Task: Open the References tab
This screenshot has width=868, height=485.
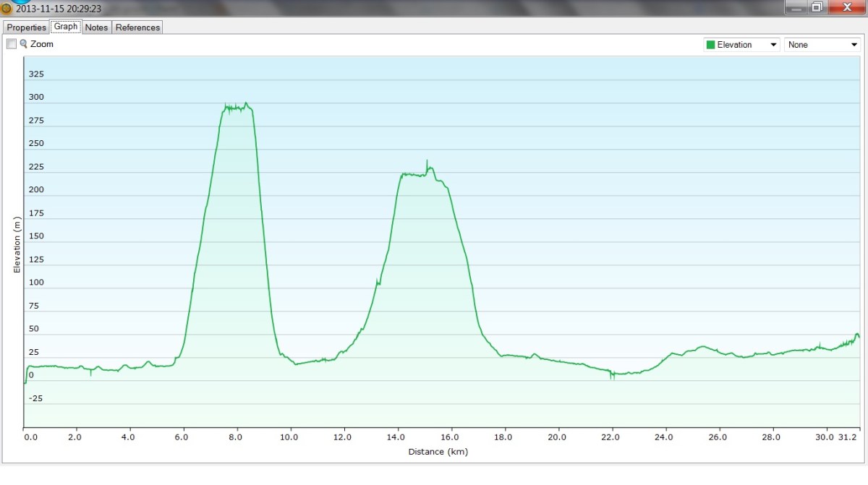Action: point(137,27)
